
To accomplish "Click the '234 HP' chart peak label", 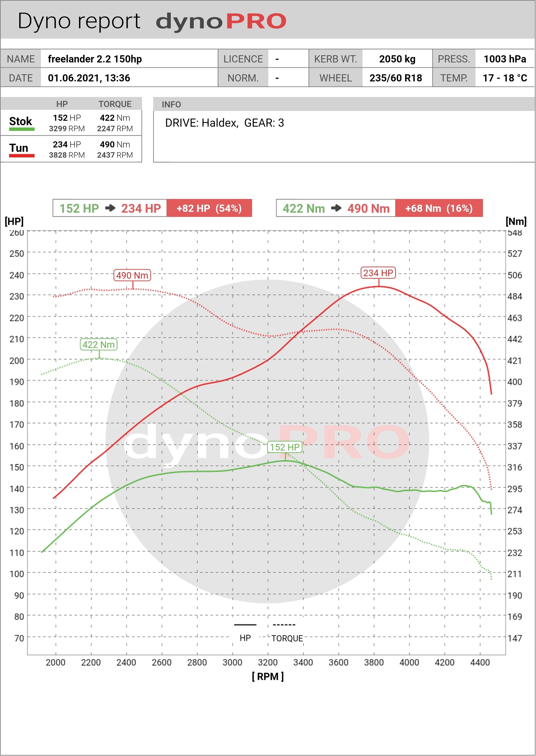I will [x=378, y=273].
